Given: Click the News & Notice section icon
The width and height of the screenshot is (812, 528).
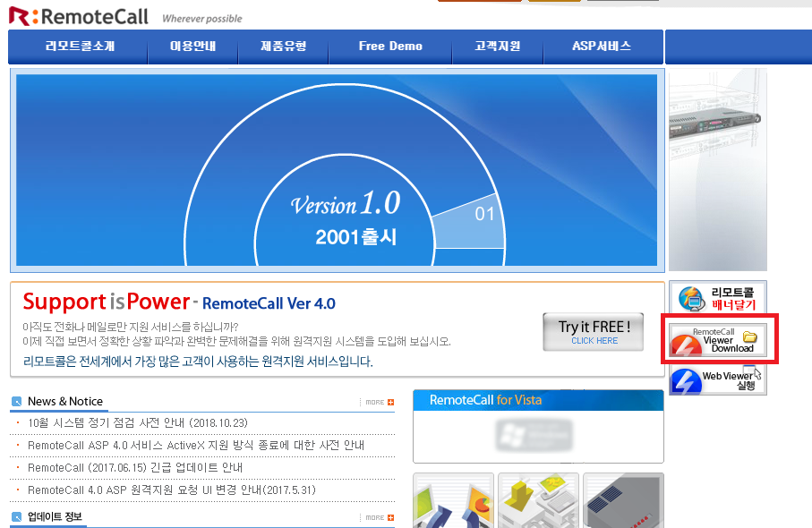Looking at the screenshot, I should click(17, 401).
